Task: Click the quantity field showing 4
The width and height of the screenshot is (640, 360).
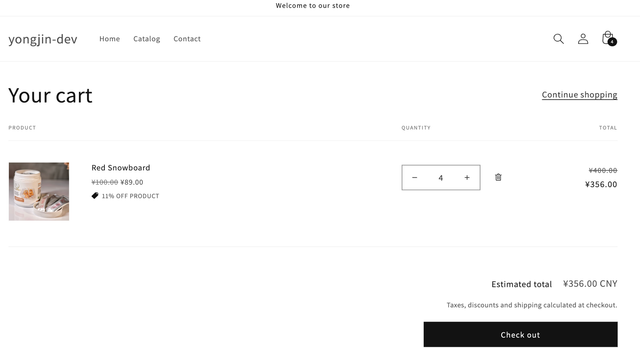Action: pyautogui.click(x=441, y=178)
